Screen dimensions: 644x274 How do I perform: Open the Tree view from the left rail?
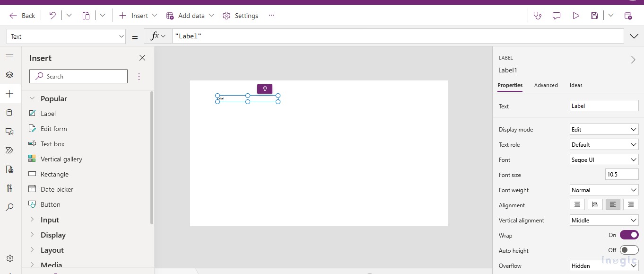pos(9,74)
